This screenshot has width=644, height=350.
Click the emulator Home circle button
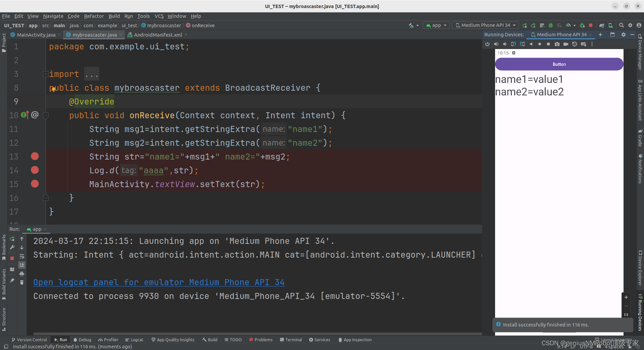(540, 44)
